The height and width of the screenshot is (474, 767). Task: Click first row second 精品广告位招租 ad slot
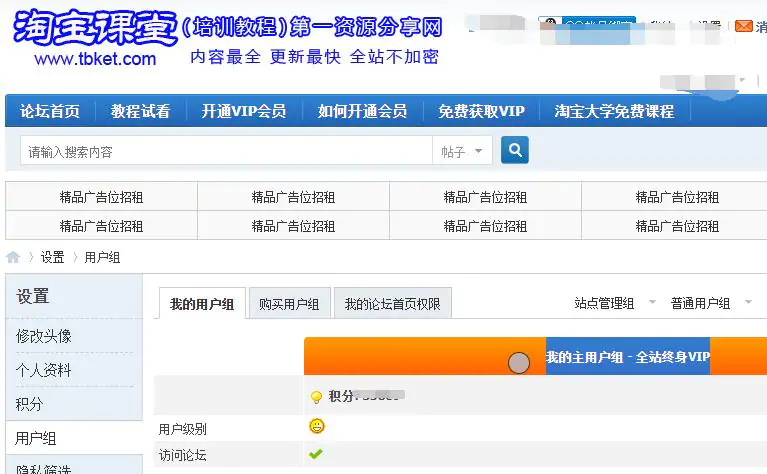(293, 197)
